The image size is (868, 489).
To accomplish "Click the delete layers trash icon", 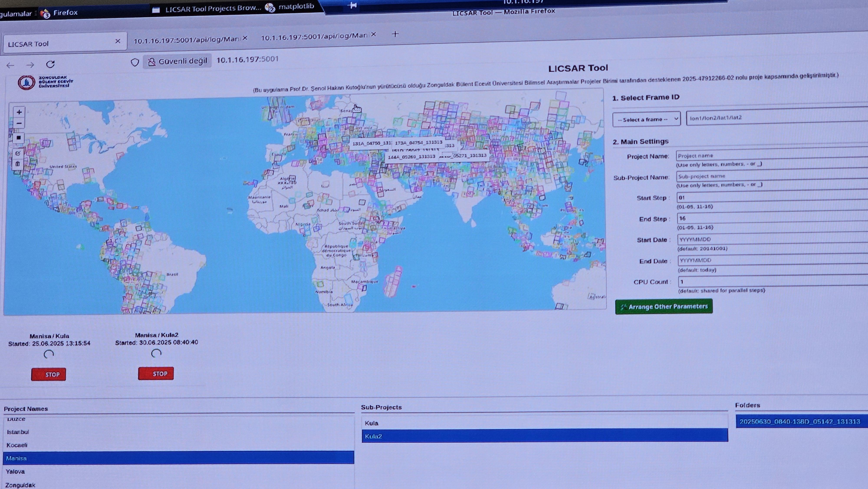I will click(x=18, y=164).
